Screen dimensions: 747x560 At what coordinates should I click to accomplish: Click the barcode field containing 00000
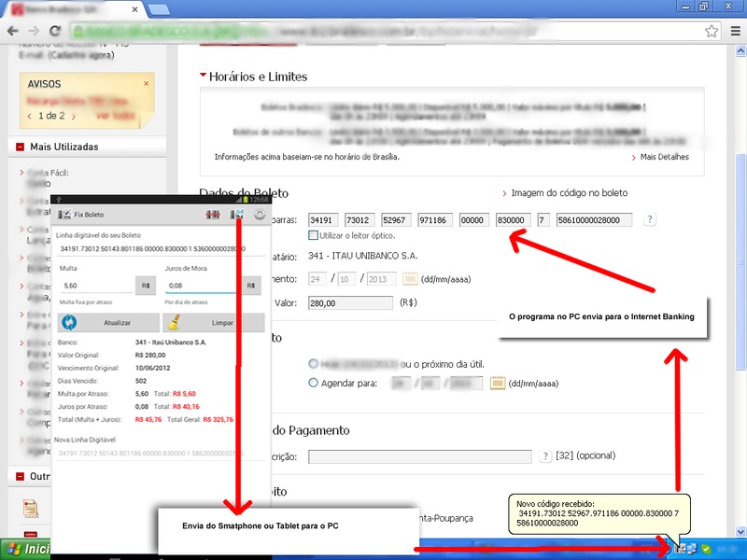pos(474,220)
